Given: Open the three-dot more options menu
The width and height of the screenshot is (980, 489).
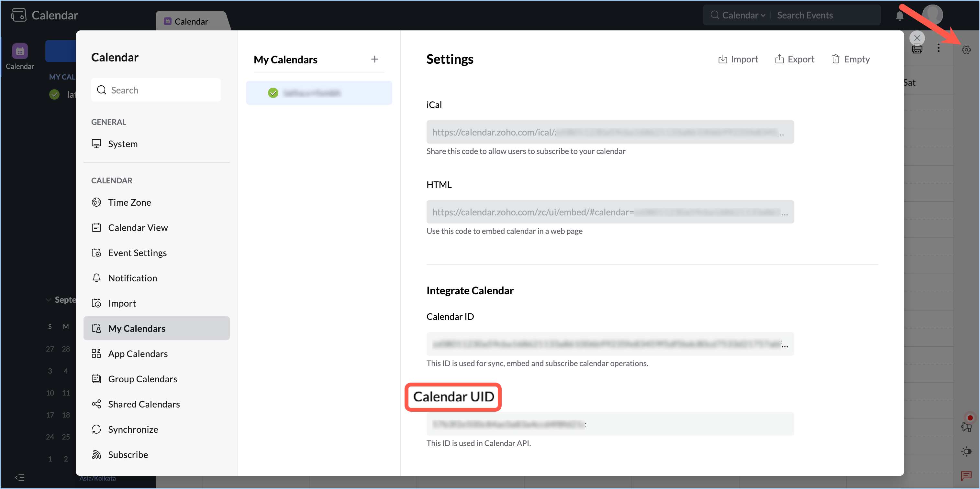Looking at the screenshot, I should pyautogui.click(x=938, y=48).
